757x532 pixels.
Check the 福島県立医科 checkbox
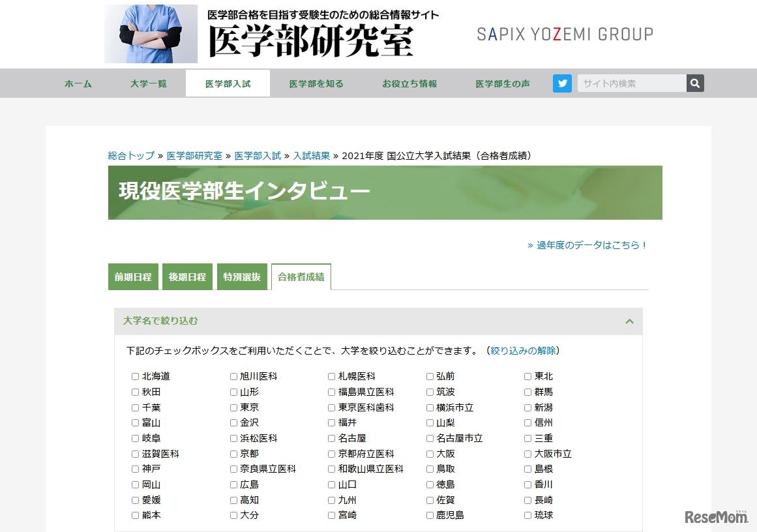[x=331, y=392]
